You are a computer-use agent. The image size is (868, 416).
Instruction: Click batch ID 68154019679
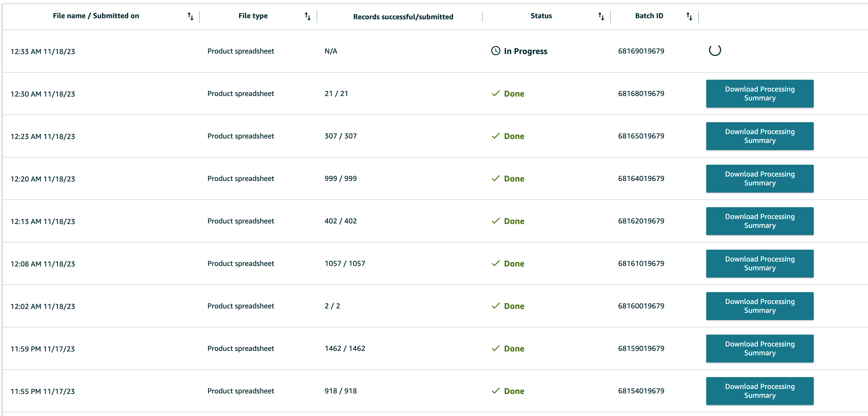click(x=641, y=391)
